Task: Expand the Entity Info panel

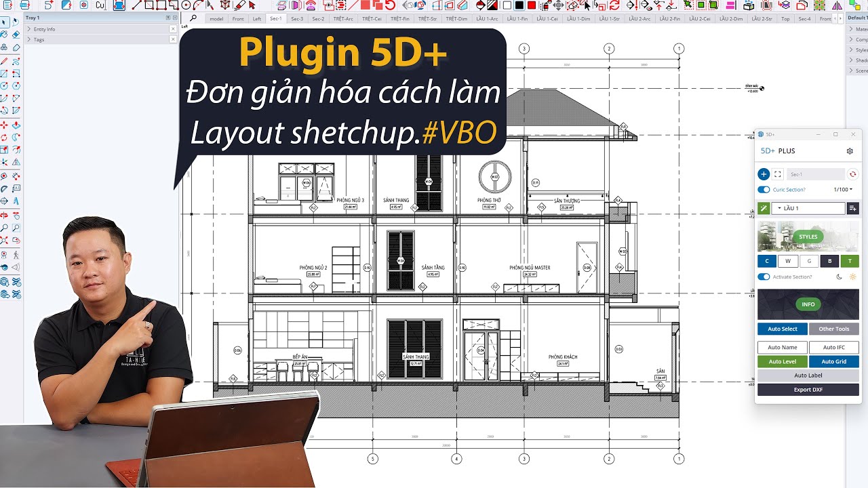Action: pos(28,29)
